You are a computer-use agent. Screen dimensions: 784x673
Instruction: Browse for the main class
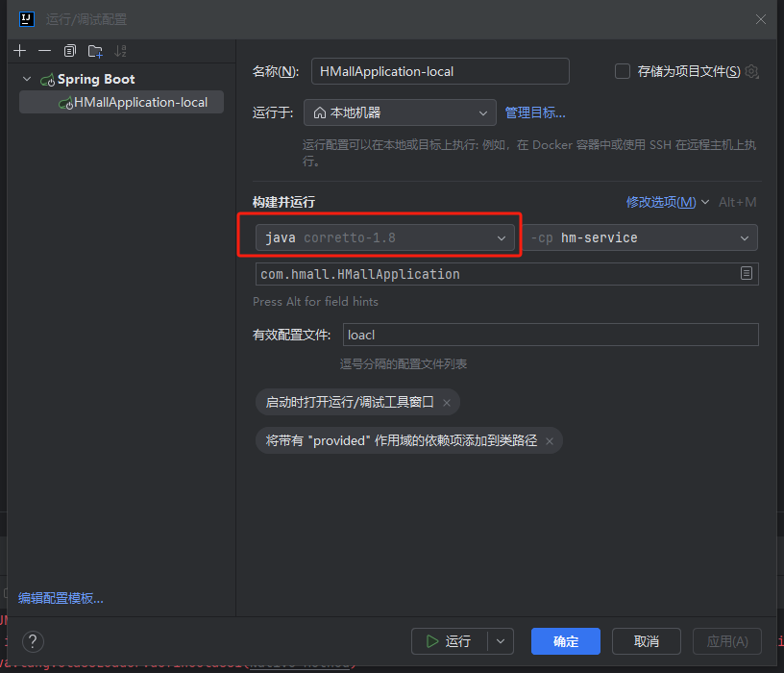coord(747,274)
